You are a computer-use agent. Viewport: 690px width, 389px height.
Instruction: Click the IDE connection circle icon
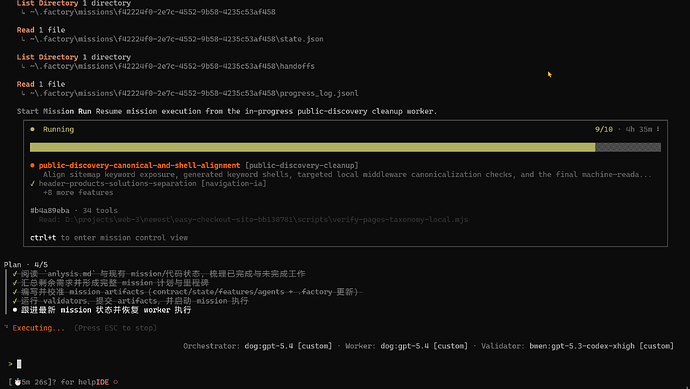pos(116,382)
